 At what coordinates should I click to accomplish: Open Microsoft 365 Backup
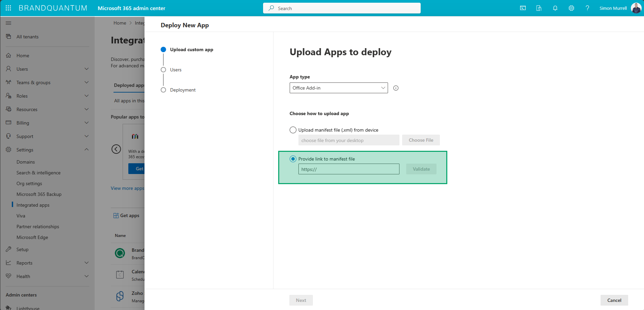[x=39, y=194]
